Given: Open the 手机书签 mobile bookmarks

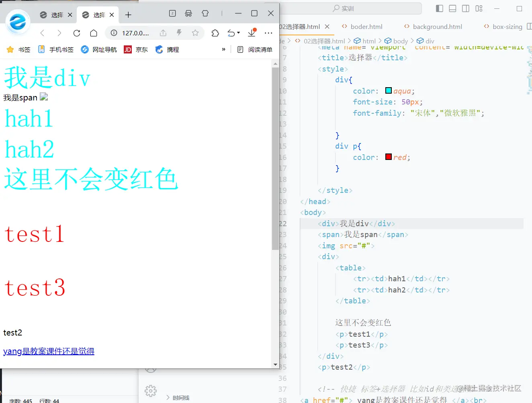Looking at the screenshot, I should click(x=56, y=49).
